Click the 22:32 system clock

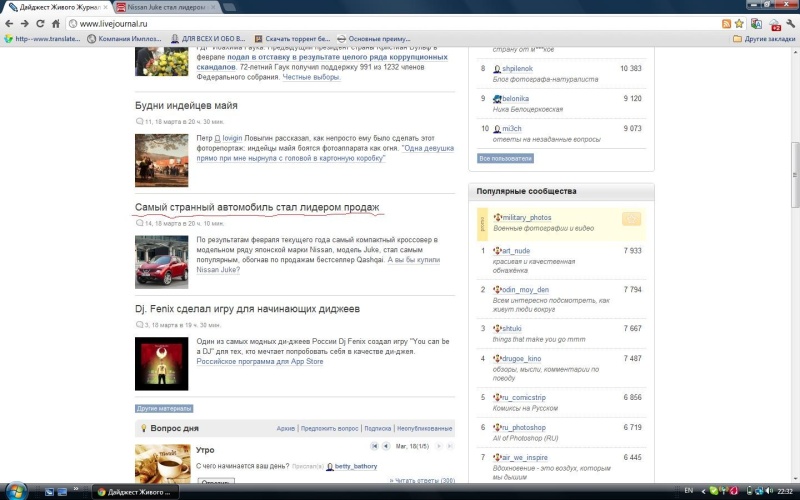(785, 491)
